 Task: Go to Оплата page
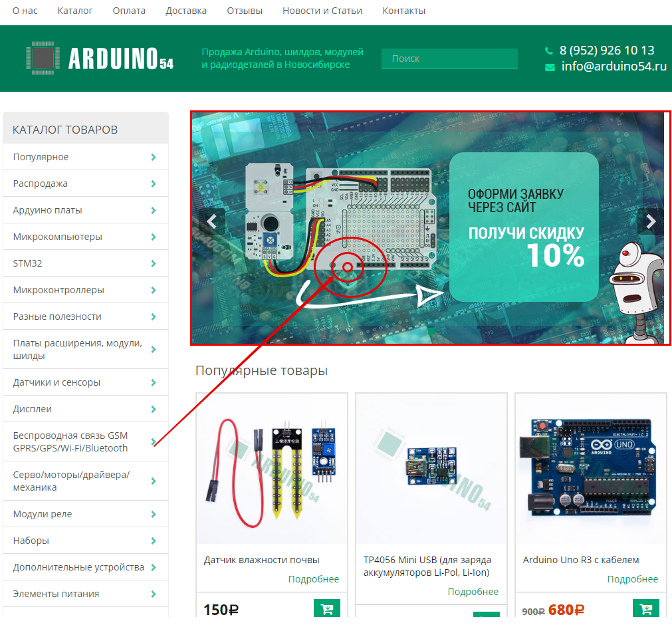pyautogui.click(x=129, y=11)
